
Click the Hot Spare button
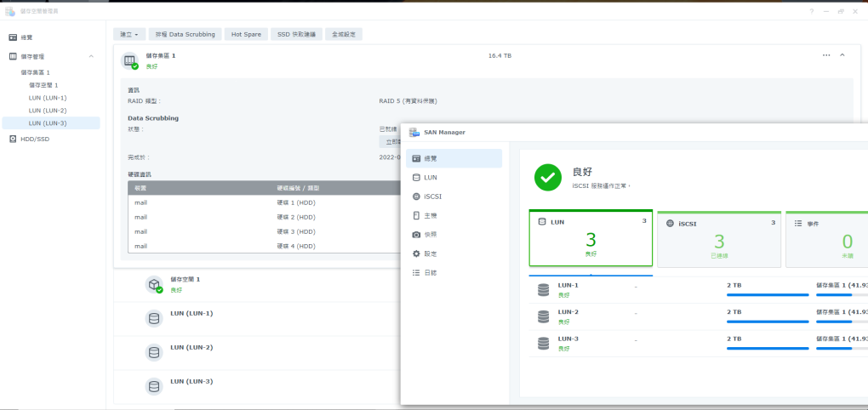(246, 34)
